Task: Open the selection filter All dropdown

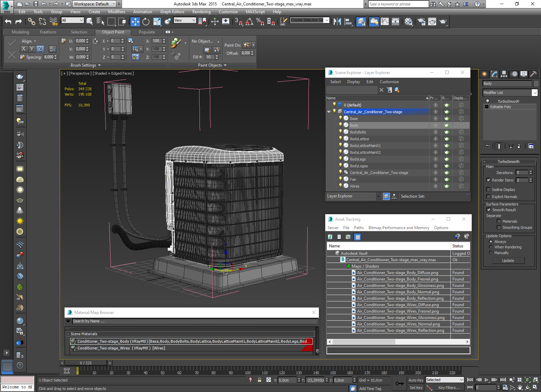Action: click(x=72, y=20)
